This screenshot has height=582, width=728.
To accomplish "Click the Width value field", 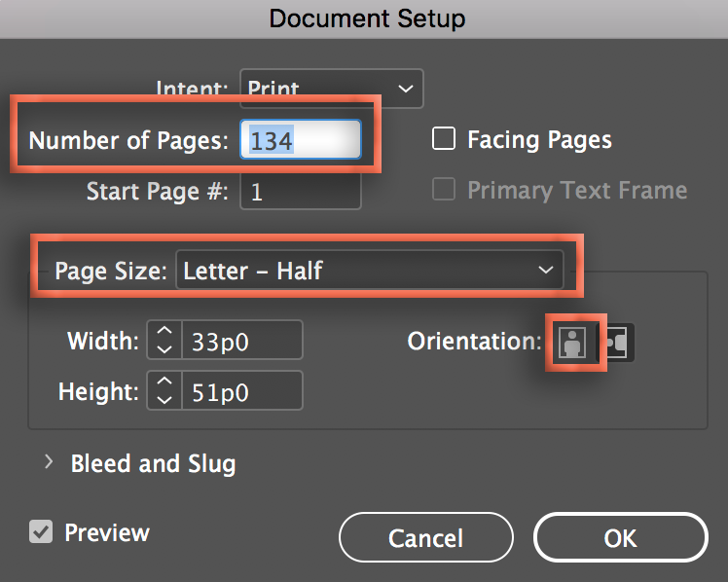I will tap(241, 341).
